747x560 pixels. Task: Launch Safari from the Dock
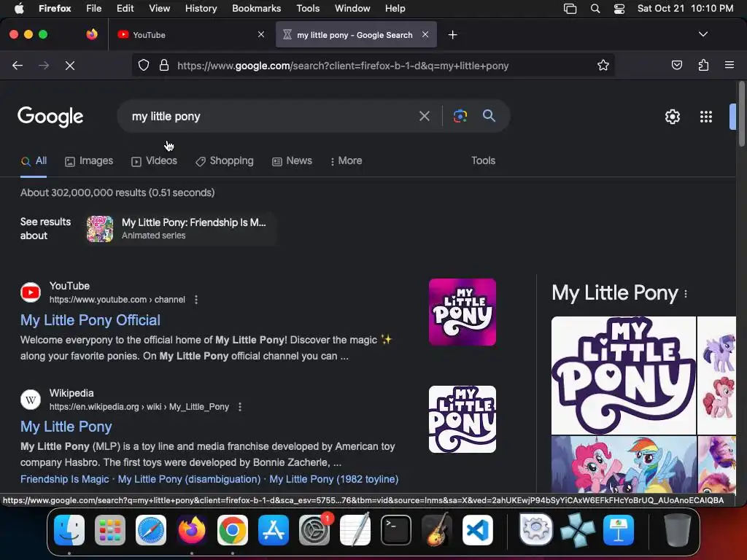pyautogui.click(x=151, y=530)
